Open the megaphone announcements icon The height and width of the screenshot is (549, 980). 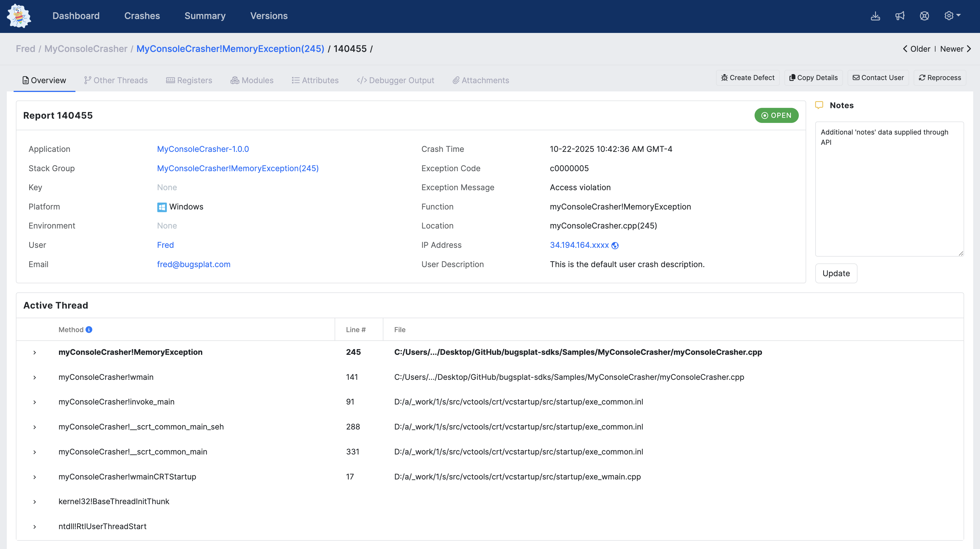pyautogui.click(x=900, y=16)
